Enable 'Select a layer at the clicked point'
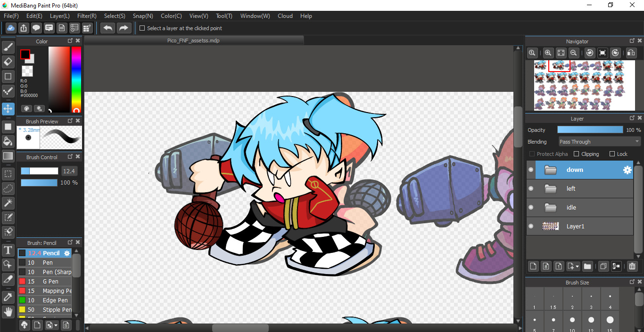644x332 pixels. [x=142, y=28]
